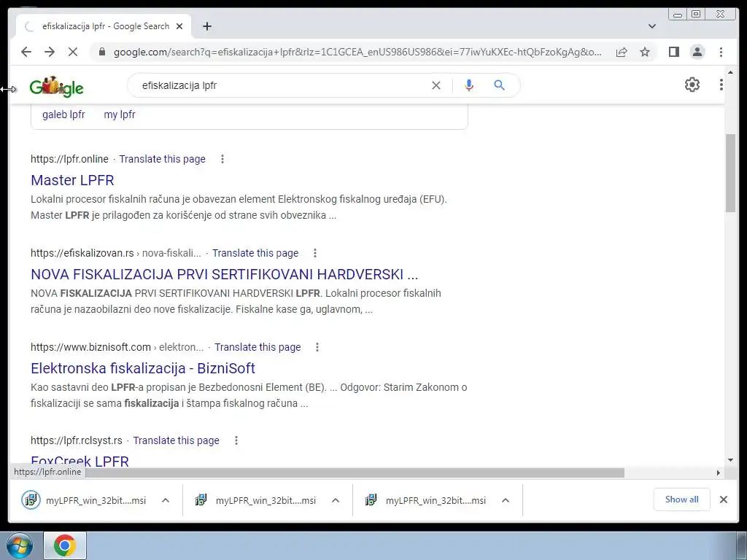This screenshot has width=747, height=560.
Task: Start voice search with microphone
Action: [x=469, y=85]
